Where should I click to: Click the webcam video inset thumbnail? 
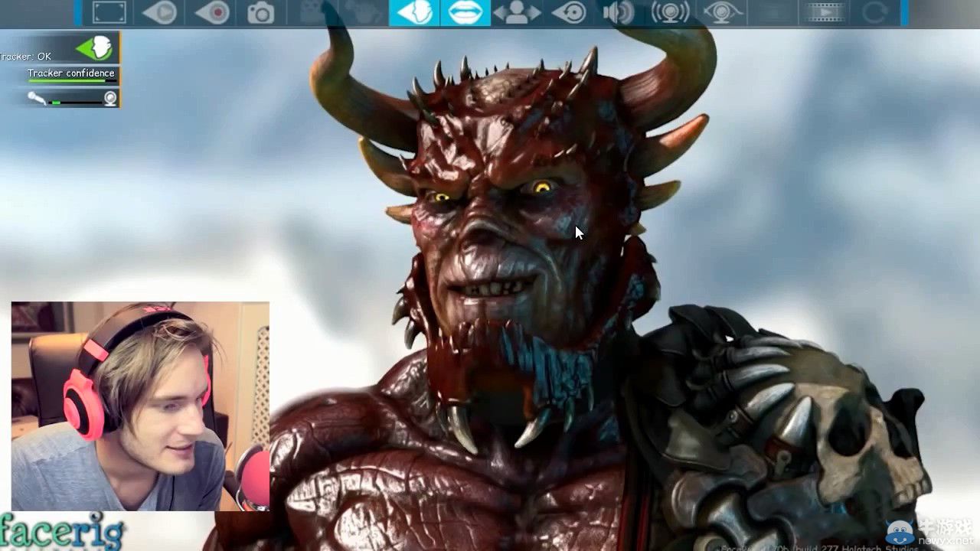click(x=140, y=406)
